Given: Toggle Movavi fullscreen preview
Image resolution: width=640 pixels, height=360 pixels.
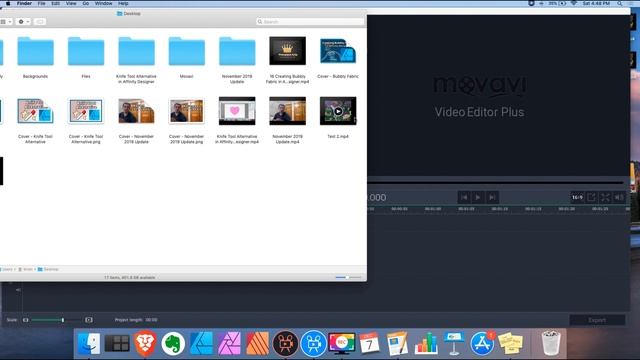Looking at the screenshot, I should (605, 198).
